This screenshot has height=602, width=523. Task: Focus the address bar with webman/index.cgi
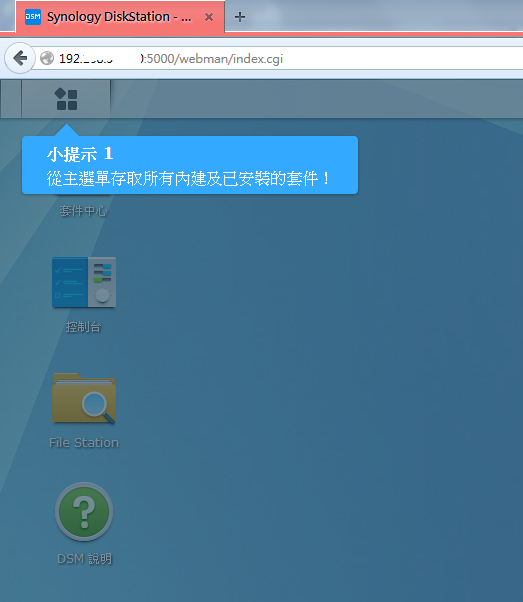279,58
